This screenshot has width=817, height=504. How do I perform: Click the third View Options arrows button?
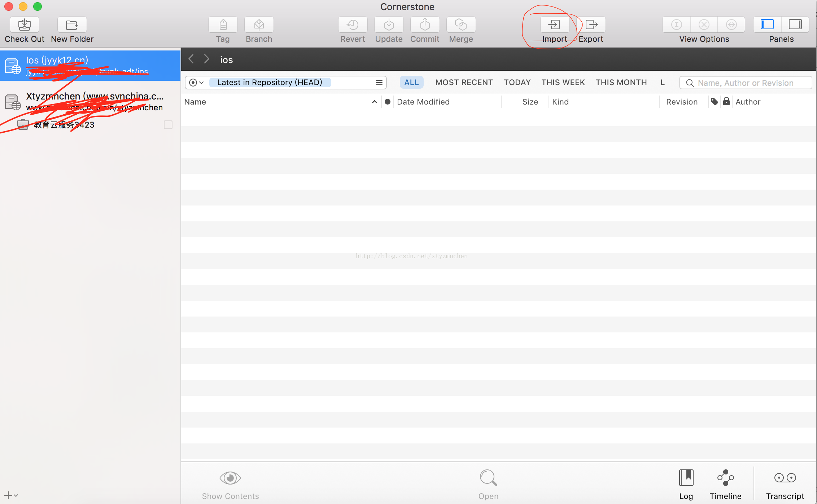[731, 25]
